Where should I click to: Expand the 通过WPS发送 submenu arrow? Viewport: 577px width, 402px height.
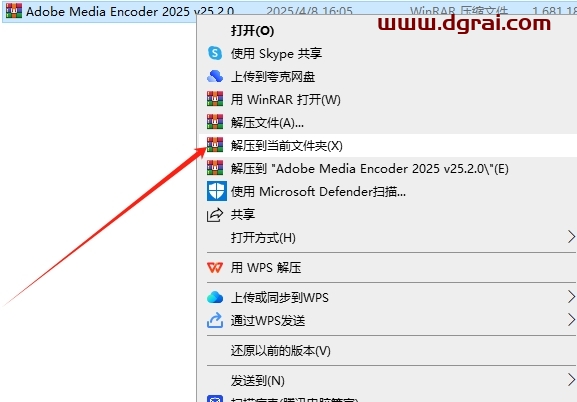click(571, 320)
